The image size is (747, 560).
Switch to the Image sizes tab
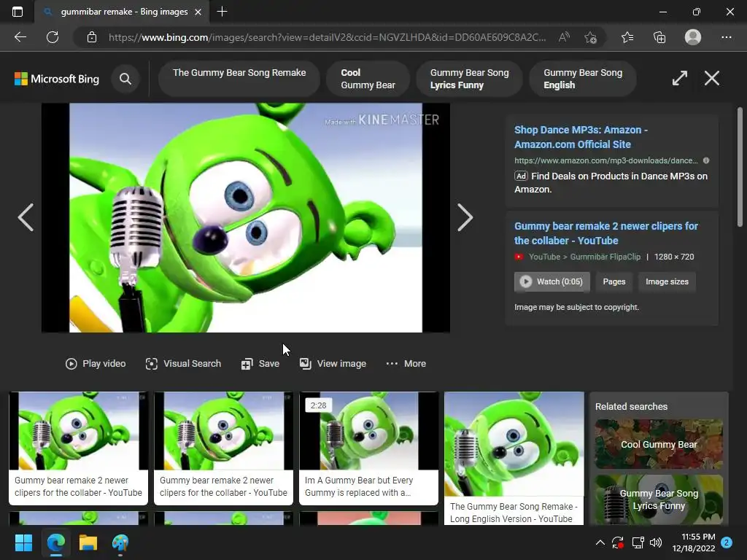[x=667, y=281]
